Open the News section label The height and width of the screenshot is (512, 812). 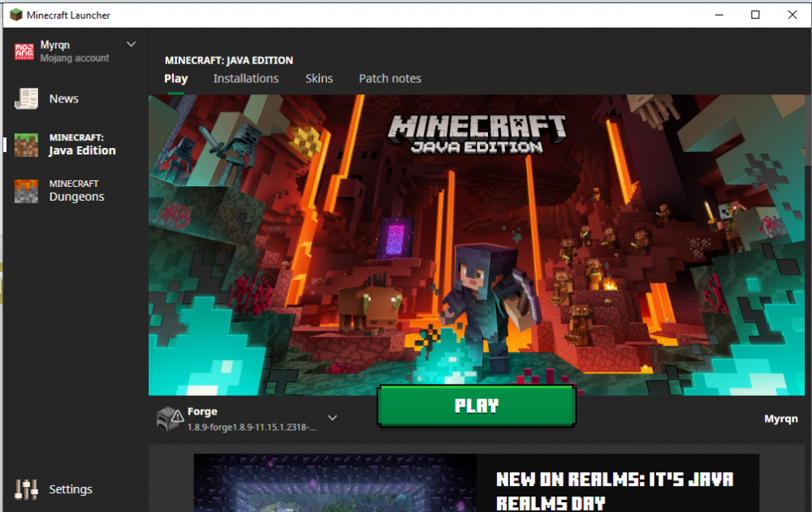pyautogui.click(x=63, y=98)
